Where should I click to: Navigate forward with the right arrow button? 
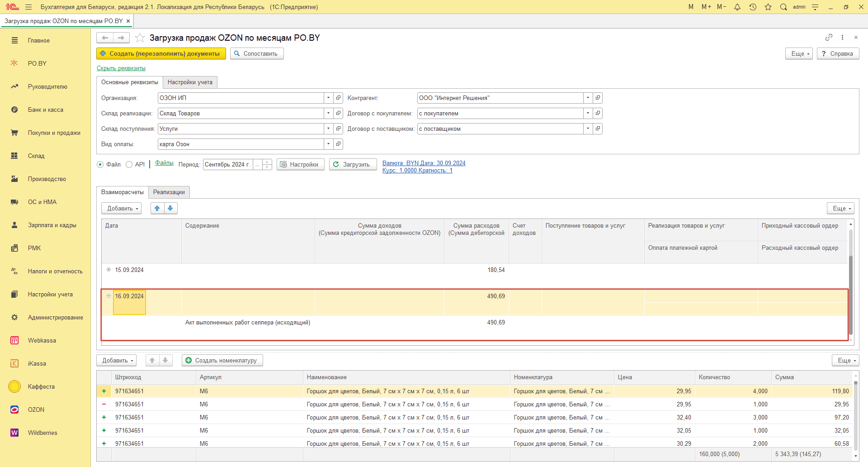click(x=121, y=38)
